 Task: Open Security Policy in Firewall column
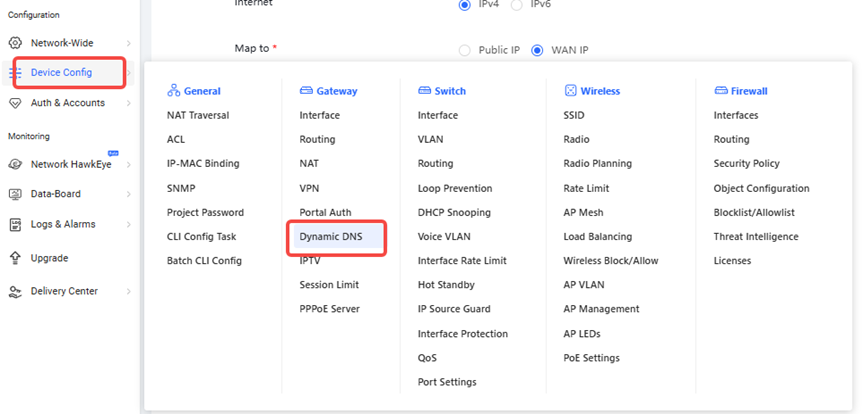point(746,164)
